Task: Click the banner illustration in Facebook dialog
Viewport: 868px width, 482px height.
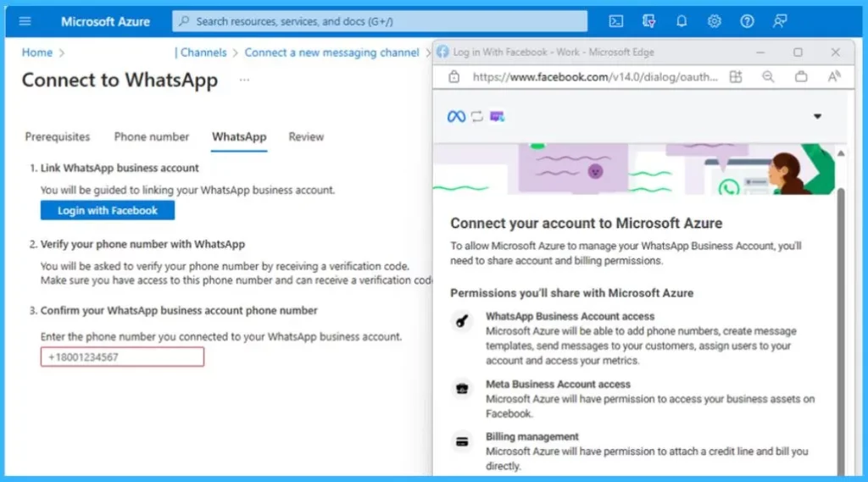Action: click(634, 169)
